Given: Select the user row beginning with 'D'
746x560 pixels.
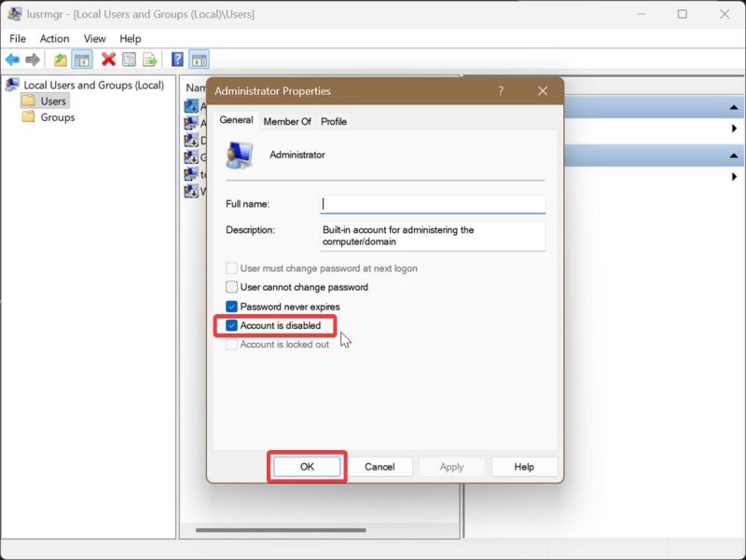Looking at the screenshot, I should (196, 140).
